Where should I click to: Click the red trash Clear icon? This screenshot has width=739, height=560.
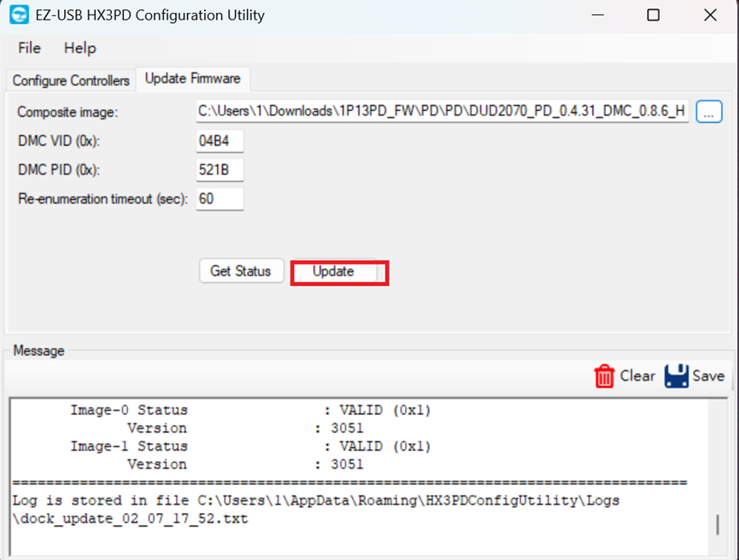[604, 376]
